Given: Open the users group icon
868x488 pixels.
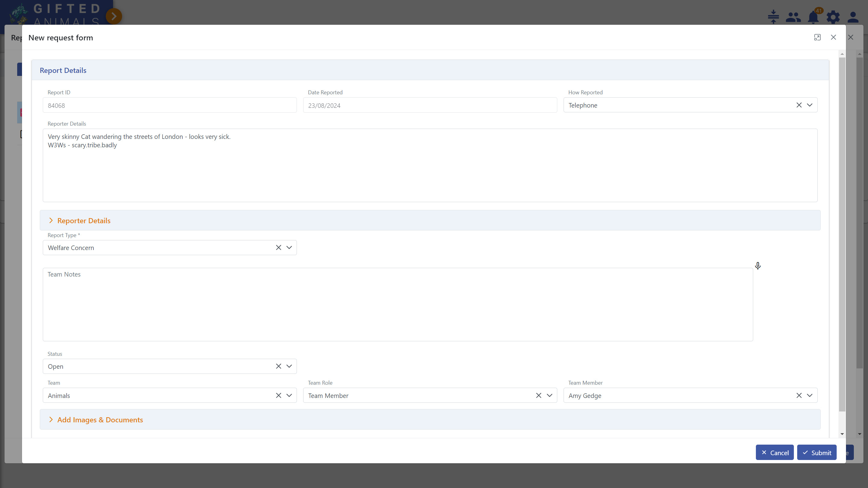Looking at the screenshot, I should point(793,17).
